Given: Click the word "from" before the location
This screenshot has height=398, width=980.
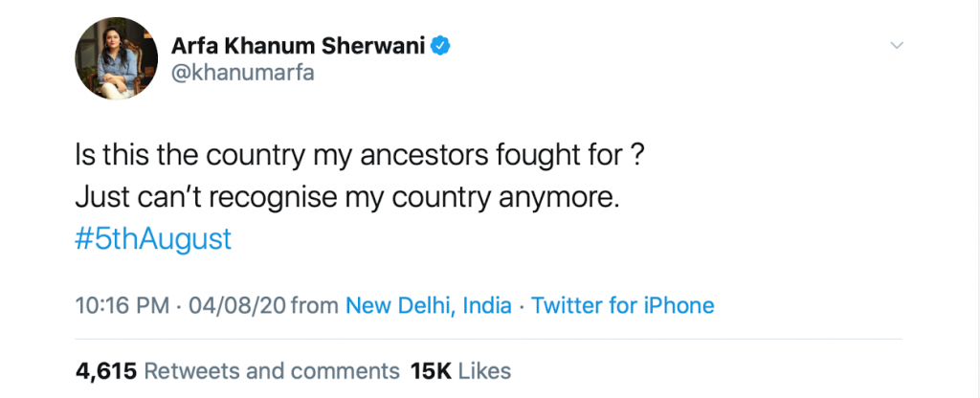Looking at the screenshot, I should point(313,306).
